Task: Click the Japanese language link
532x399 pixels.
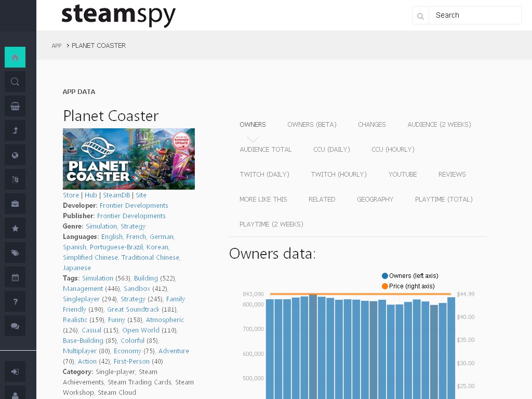Action: (x=77, y=268)
